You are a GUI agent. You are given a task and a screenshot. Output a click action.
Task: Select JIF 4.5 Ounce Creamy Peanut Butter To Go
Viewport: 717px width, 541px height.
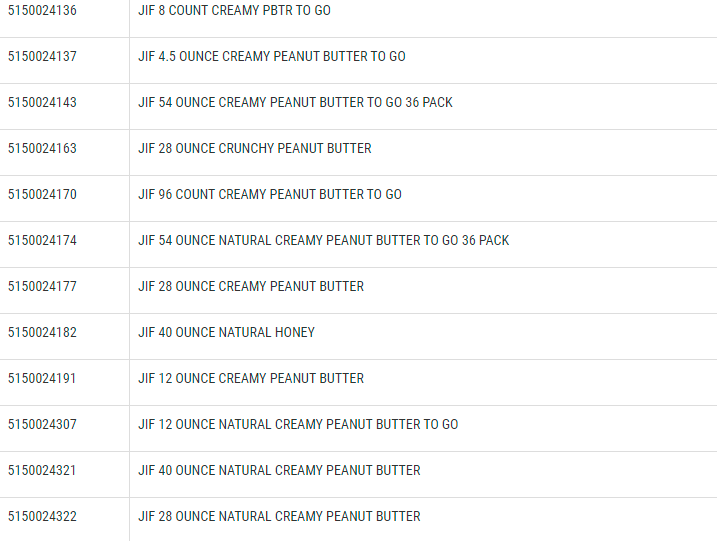pyautogui.click(x=271, y=56)
